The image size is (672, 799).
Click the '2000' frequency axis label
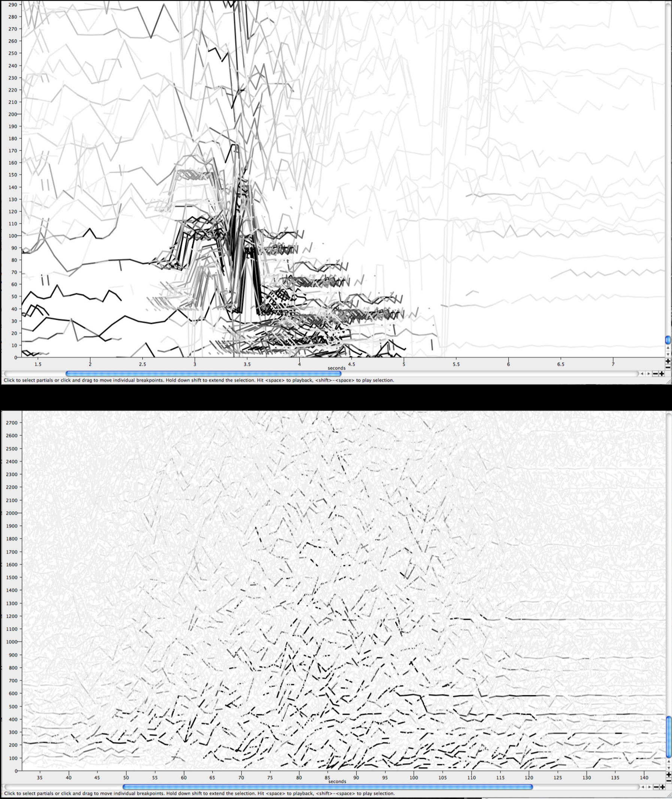tap(12, 513)
